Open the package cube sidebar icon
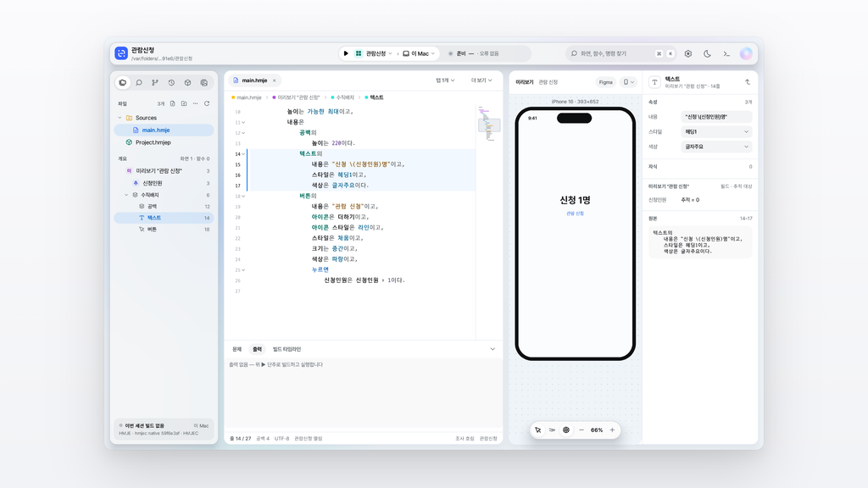Image resolution: width=868 pixels, height=488 pixels. click(187, 82)
